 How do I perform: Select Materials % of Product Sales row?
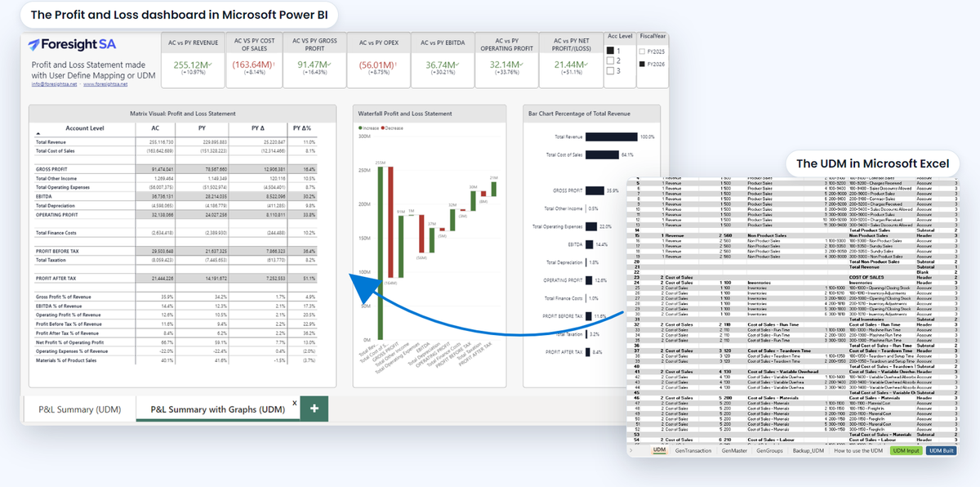pyautogui.click(x=176, y=360)
